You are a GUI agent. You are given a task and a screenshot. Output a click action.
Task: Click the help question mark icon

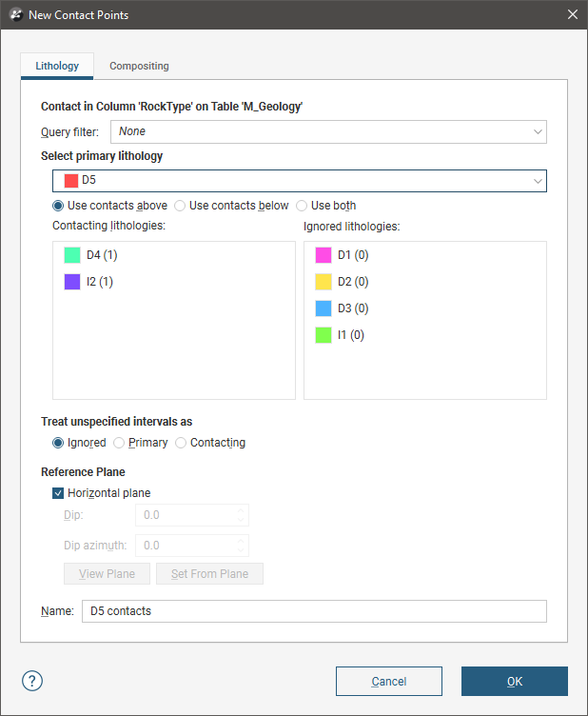[x=32, y=681]
